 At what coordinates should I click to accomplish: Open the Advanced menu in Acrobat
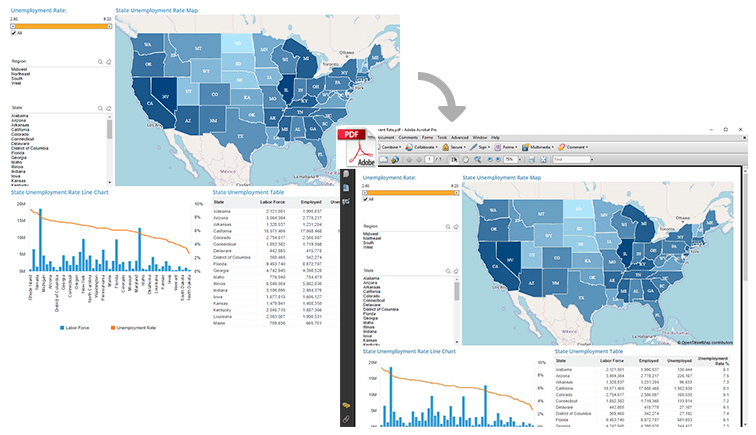(x=459, y=137)
